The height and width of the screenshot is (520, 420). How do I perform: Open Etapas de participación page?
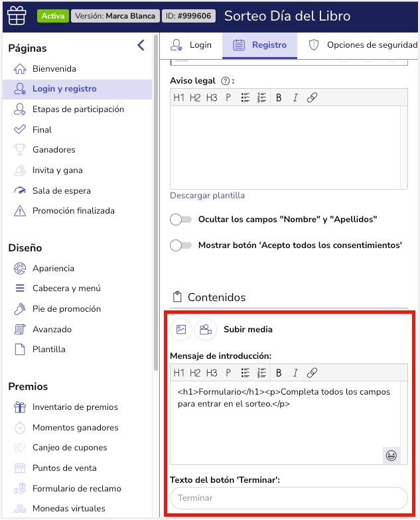pyautogui.click(x=78, y=109)
